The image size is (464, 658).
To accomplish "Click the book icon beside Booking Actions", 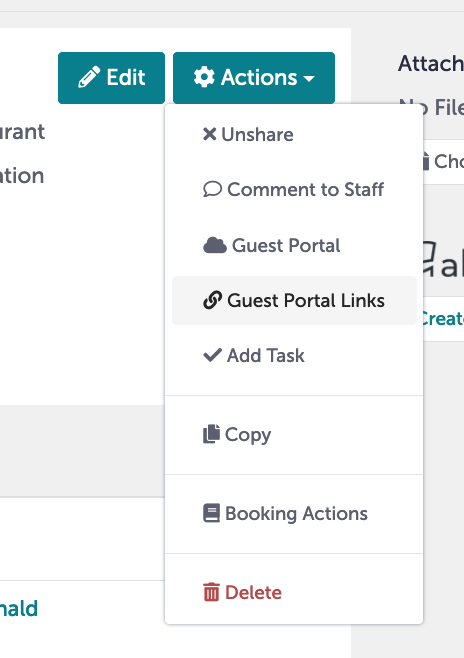I will pos(211,513).
